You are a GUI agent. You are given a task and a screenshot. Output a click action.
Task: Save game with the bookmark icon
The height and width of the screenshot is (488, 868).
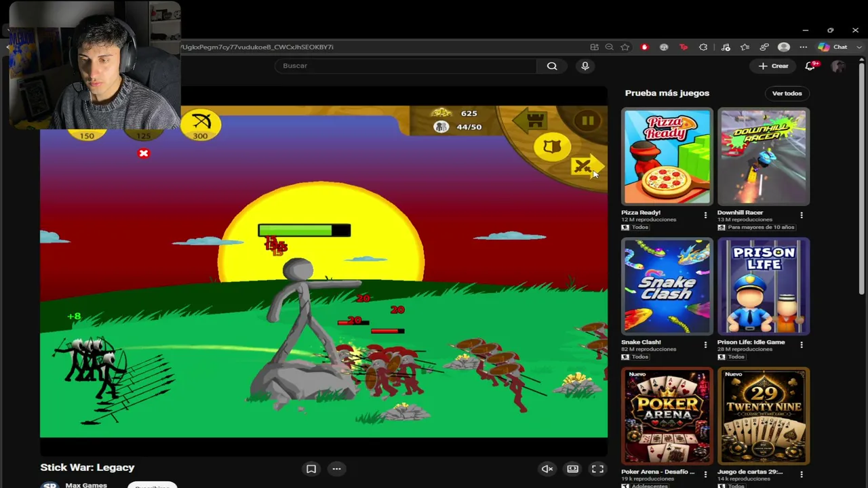(x=311, y=469)
